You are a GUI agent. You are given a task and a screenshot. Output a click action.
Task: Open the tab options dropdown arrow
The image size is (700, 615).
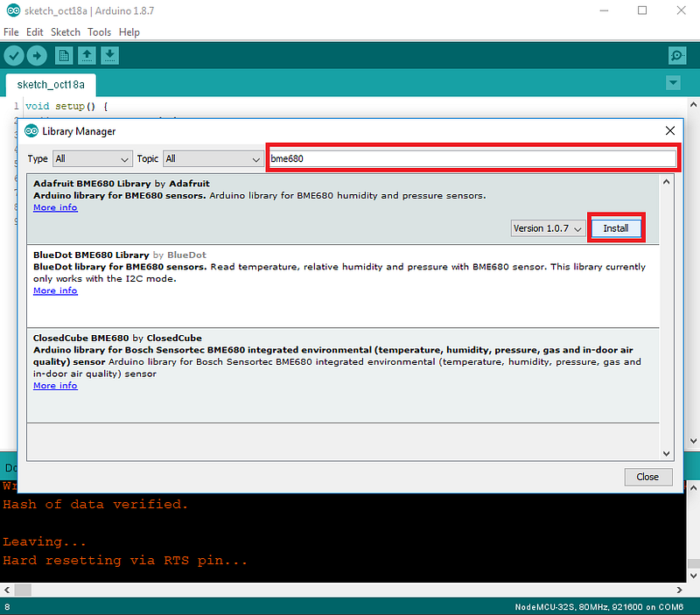coord(673,82)
